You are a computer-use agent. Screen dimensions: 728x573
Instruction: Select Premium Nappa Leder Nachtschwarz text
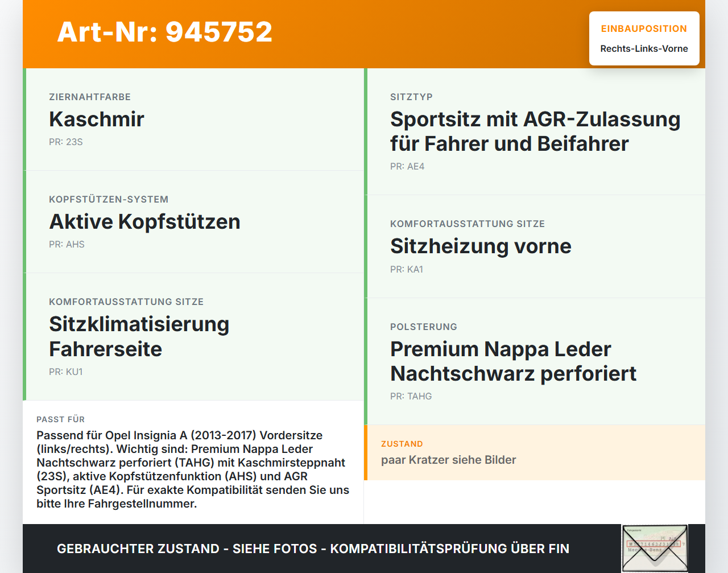click(513, 361)
